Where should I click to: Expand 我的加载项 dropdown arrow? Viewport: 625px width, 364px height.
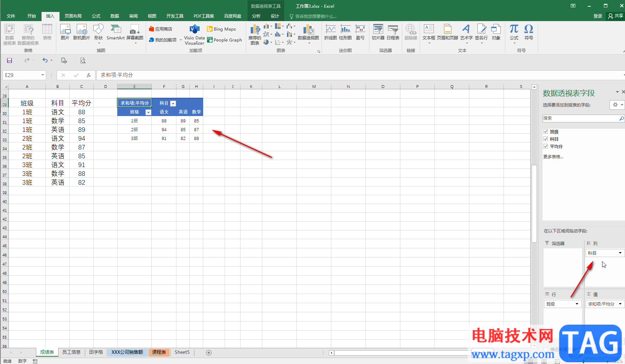(x=181, y=40)
